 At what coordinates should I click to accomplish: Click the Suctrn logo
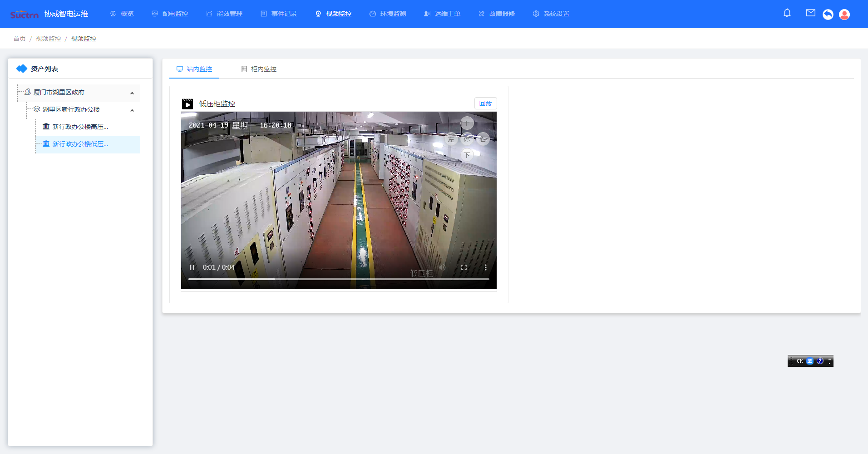pyautogui.click(x=24, y=15)
